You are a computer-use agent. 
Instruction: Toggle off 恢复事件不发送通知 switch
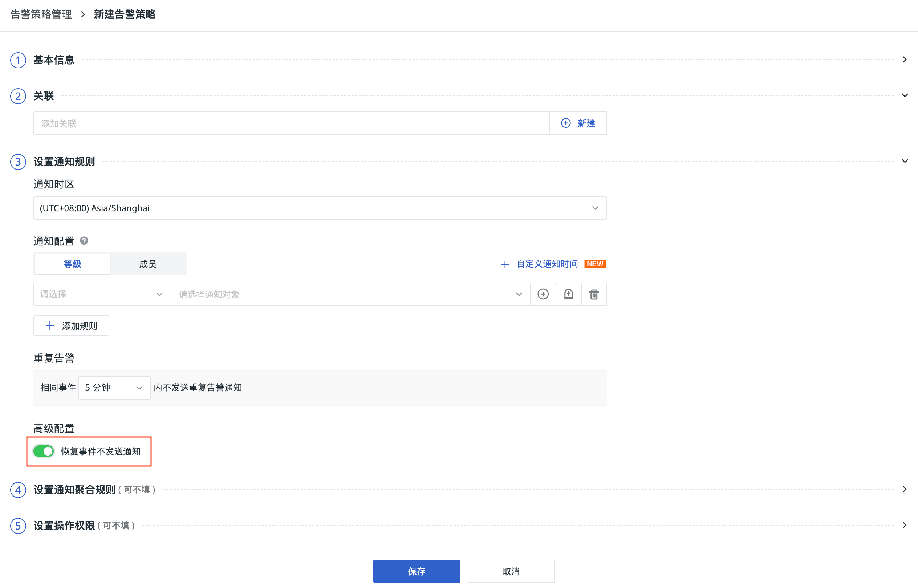click(x=44, y=451)
